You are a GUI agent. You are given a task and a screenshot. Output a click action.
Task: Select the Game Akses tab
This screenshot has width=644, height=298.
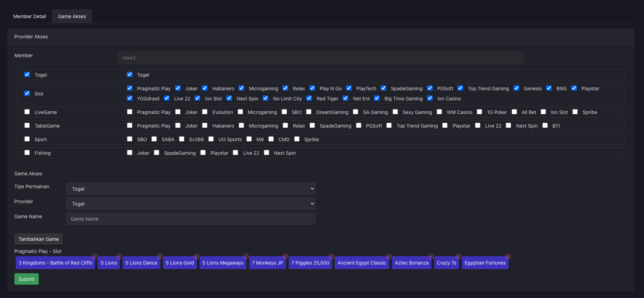coord(72,16)
